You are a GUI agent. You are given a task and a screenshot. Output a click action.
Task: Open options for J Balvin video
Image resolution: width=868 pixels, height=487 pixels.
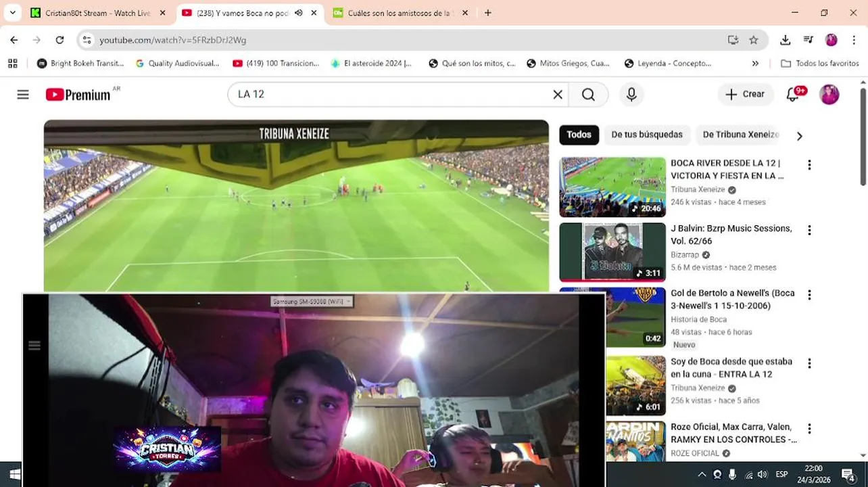[809, 231]
